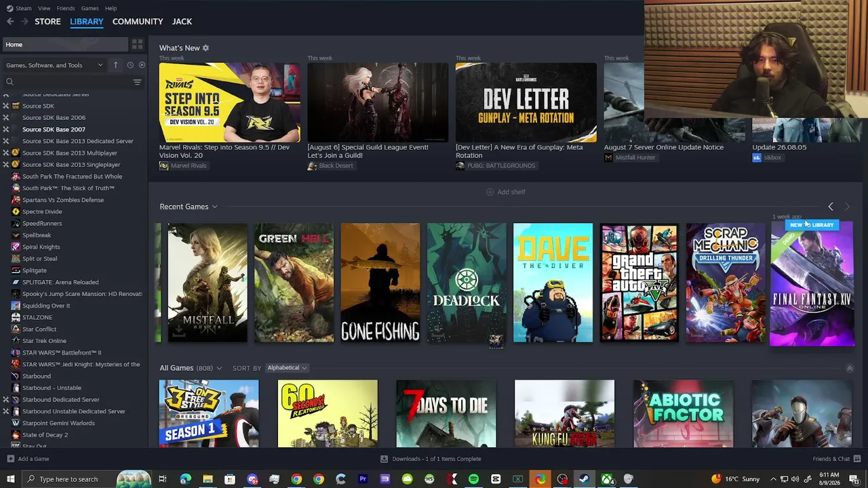Open Mistfall Hunter in Recent Games
This screenshot has height=488, width=868.
click(208, 283)
